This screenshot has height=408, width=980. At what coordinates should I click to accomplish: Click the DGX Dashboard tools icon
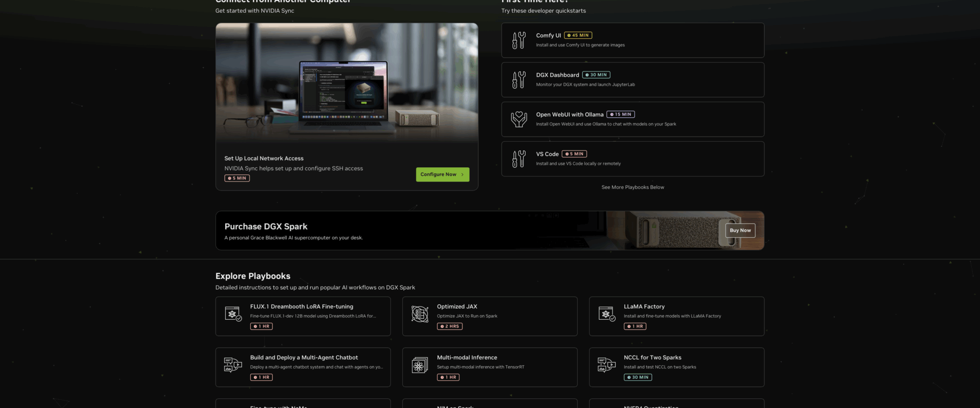pos(519,80)
